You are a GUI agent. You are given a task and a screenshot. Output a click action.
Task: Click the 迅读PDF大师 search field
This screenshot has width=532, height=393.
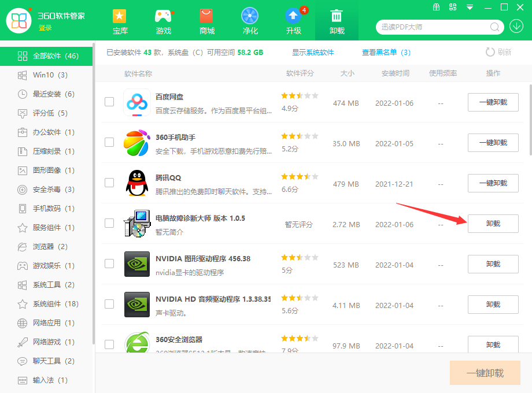pyautogui.click(x=434, y=27)
